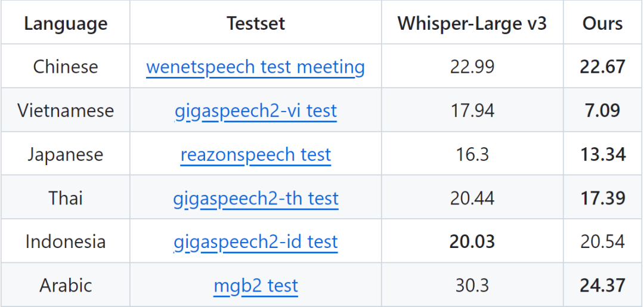The width and height of the screenshot is (644, 307).
Task: Select the Chinese language cell
Action: (x=66, y=67)
